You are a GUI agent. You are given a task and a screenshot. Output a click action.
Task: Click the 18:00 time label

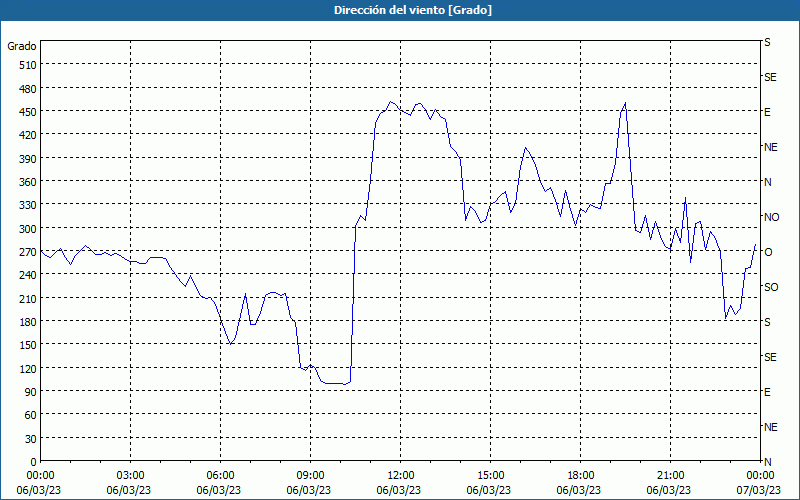click(581, 476)
